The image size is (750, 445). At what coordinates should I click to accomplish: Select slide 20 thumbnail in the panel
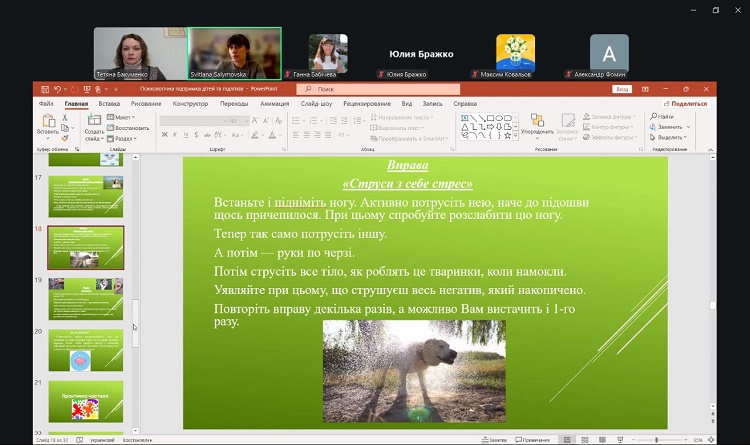click(85, 349)
